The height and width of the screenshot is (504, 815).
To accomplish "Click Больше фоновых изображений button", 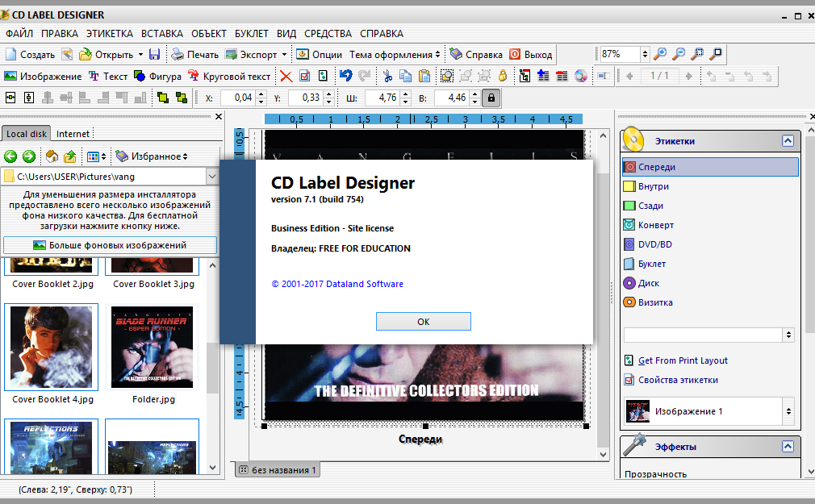I will (x=111, y=245).
